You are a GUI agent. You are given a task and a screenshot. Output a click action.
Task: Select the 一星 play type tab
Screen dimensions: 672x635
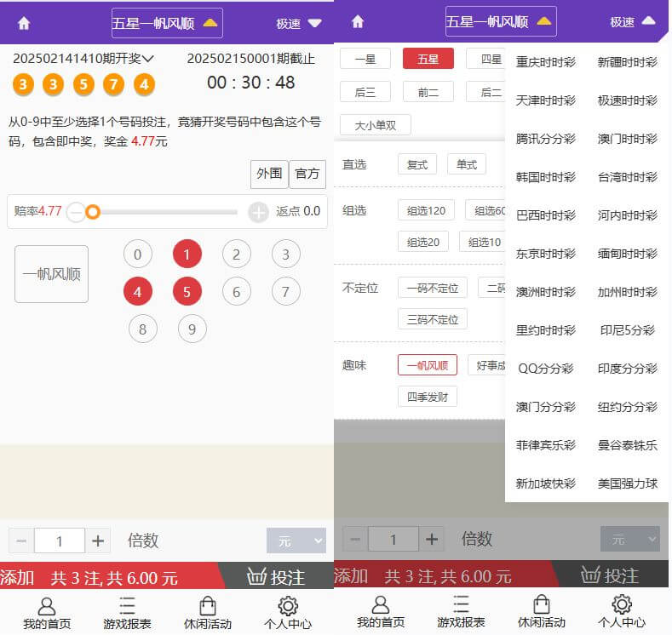point(365,59)
